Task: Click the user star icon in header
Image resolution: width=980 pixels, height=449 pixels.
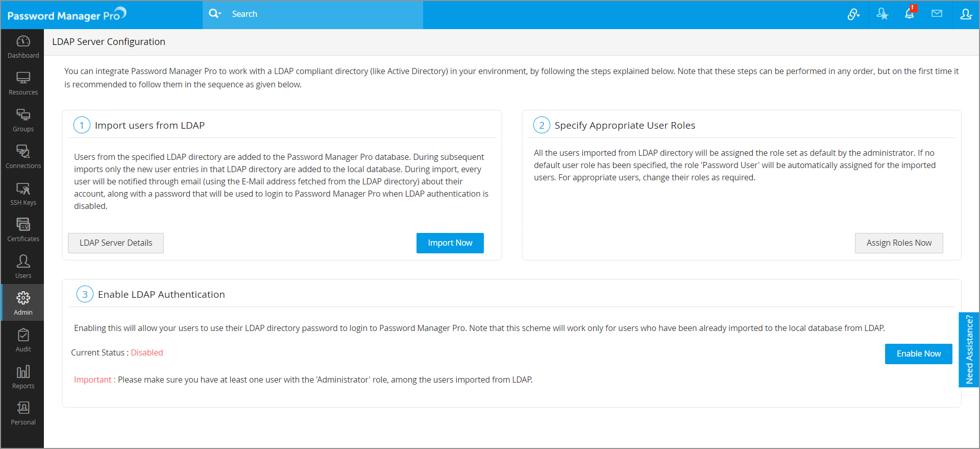Action: 882,14
